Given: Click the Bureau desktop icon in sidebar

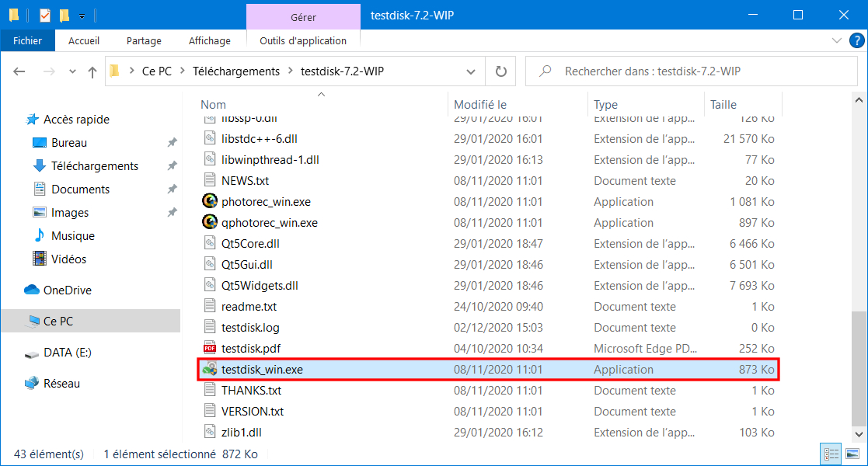Looking at the screenshot, I should click(40, 143).
